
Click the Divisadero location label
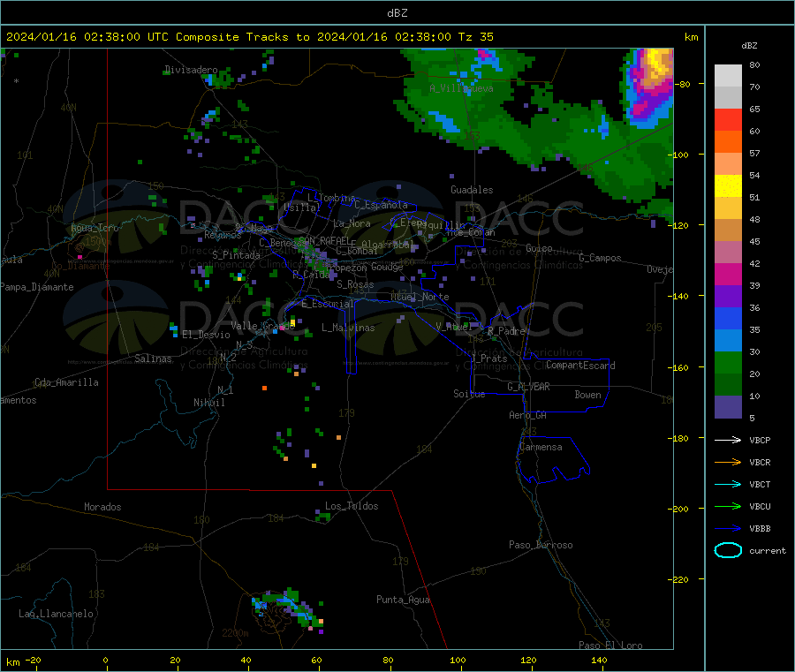tap(191, 70)
